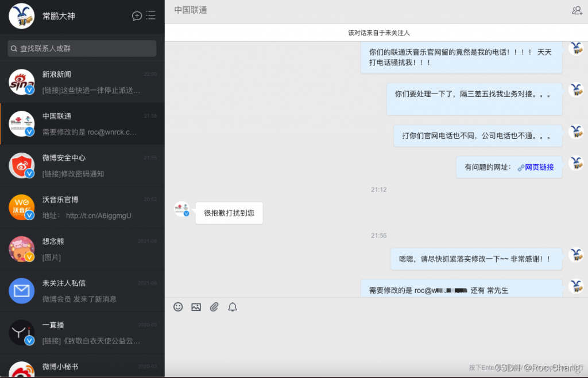The height and width of the screenshot is (378, 588).
Task: Open the 未关注人私信 folder
Action: pos(82,291)
